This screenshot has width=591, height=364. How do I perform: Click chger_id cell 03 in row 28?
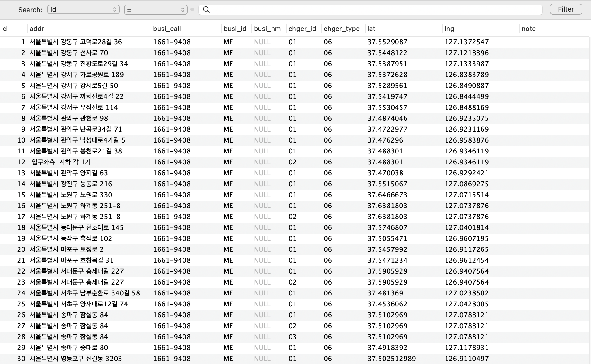click(292, 337)
